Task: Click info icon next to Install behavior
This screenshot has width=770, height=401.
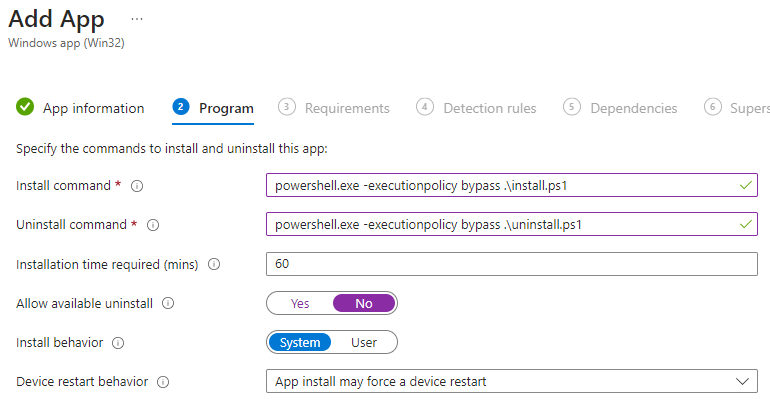Action: pos(118,343)
